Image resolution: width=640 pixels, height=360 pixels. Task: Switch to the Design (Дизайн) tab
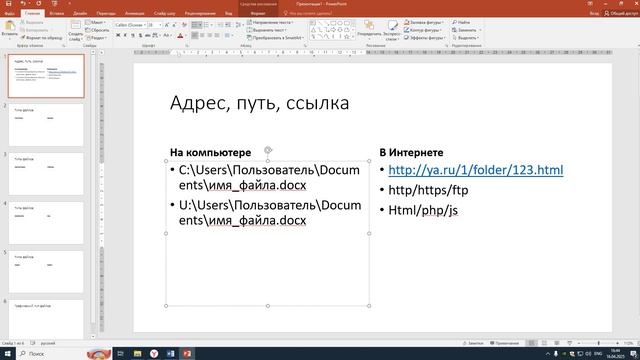coord(80,13)
